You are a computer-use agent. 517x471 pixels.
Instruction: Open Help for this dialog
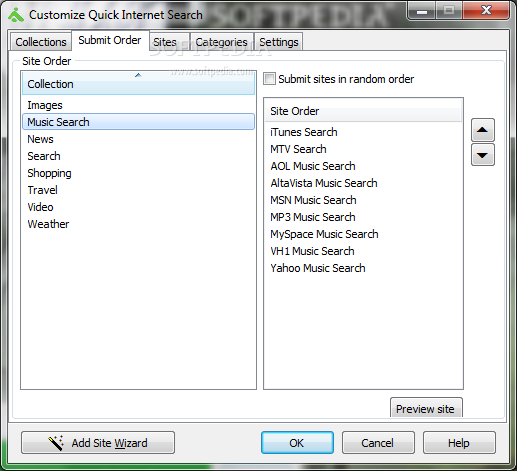click(x=459, y=443)
